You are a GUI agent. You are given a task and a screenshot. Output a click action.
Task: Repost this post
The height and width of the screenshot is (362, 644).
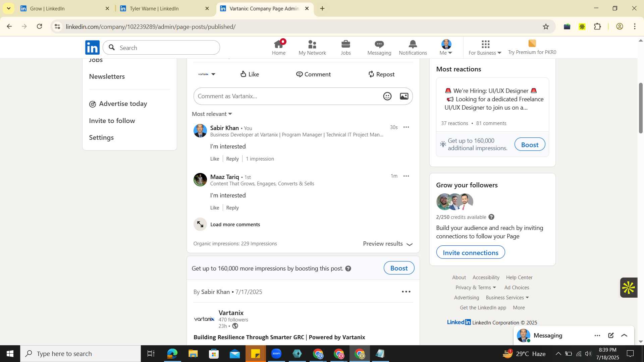click(381, 74)
